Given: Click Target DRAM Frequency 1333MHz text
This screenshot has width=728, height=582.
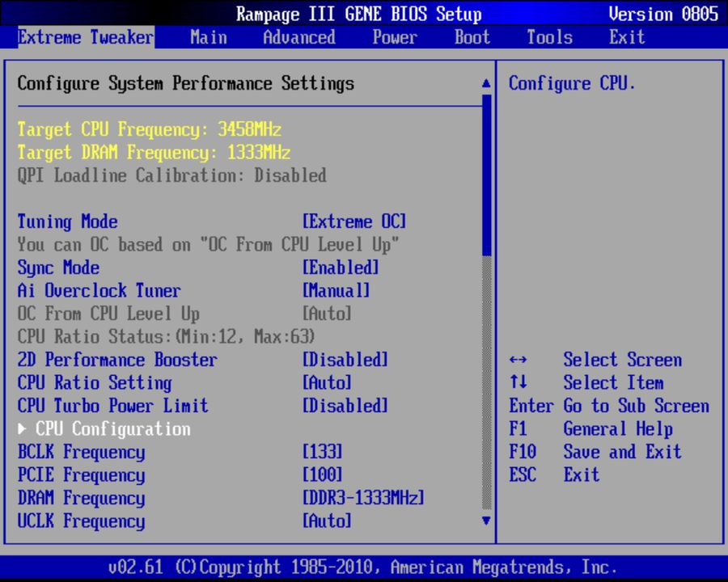Looking at the screenshot, I should coord(154,153).
